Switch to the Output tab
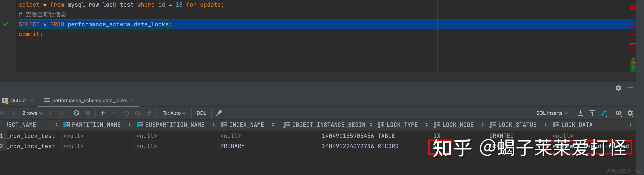The width and height of the screenshot is (644, 175). 18,100
